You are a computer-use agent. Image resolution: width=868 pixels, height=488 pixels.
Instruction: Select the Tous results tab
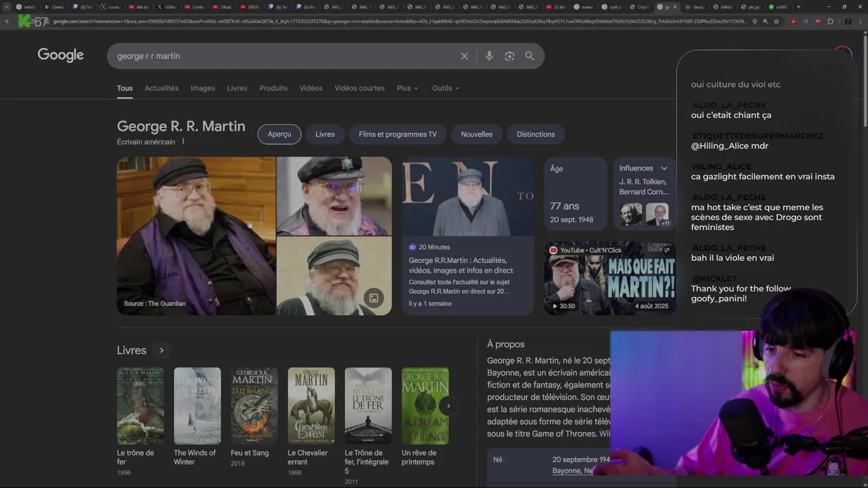coord(125,88)
